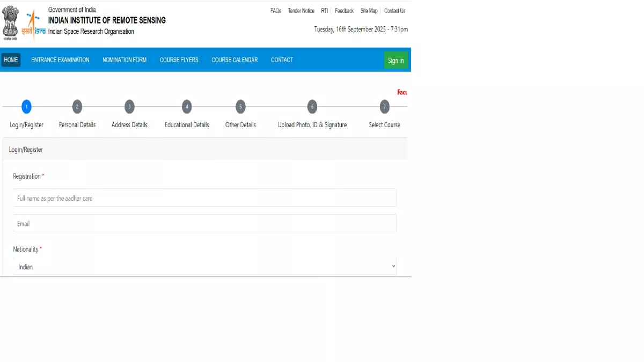Open the Site Map link
This screenshot has height=362, width=644.
pos(369,11)
